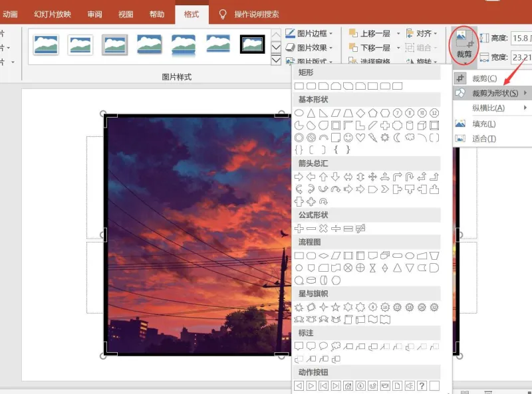
Task: Select the isosceles triangle basic shape
Action: [x=311, y=113]
